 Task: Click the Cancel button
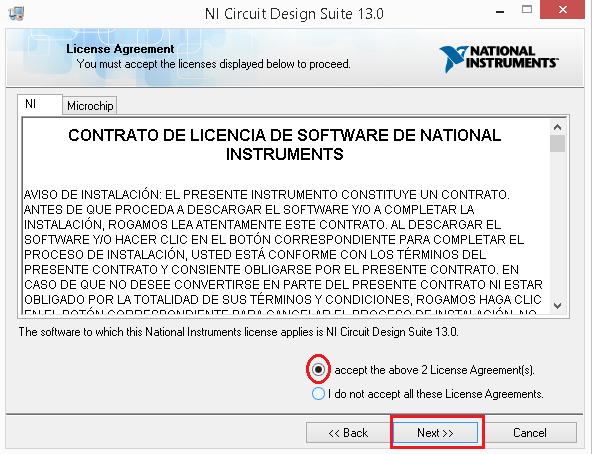pyautogui.click(x=529, y=432)
